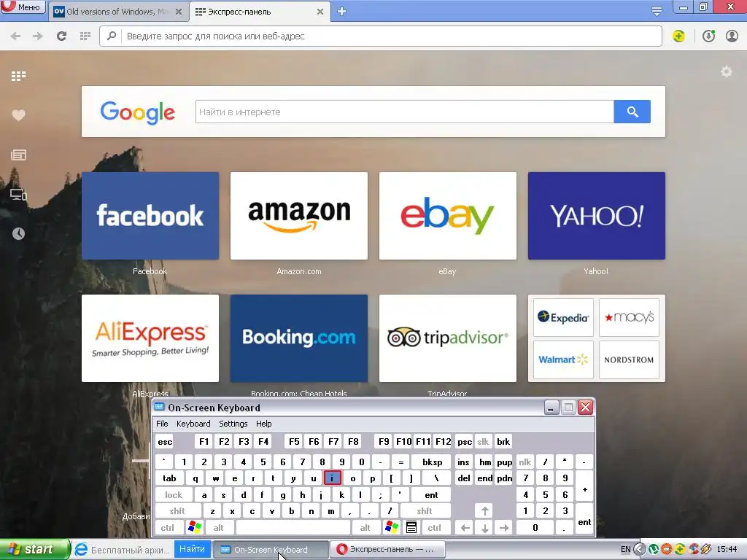The image size is (747, 560).
Task: Open the Walmart thumbnail in folder
Action: [x=563, y=359]
